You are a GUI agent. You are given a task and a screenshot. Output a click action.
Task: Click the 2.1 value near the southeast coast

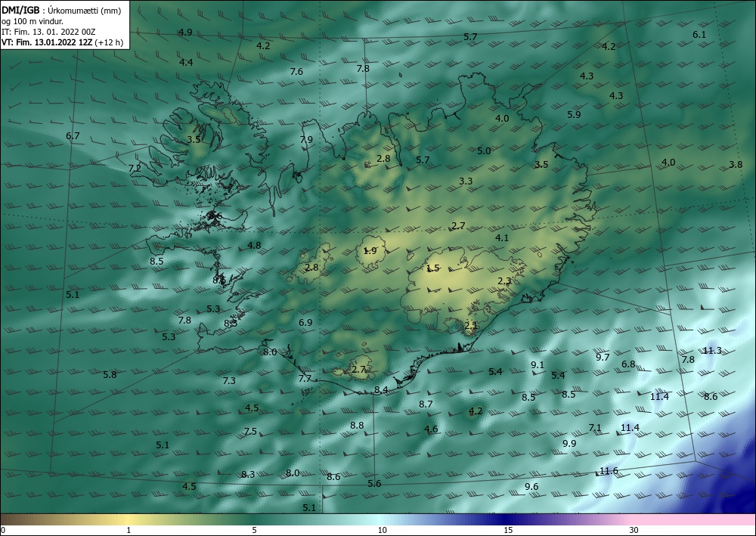[x=470, y=325]
